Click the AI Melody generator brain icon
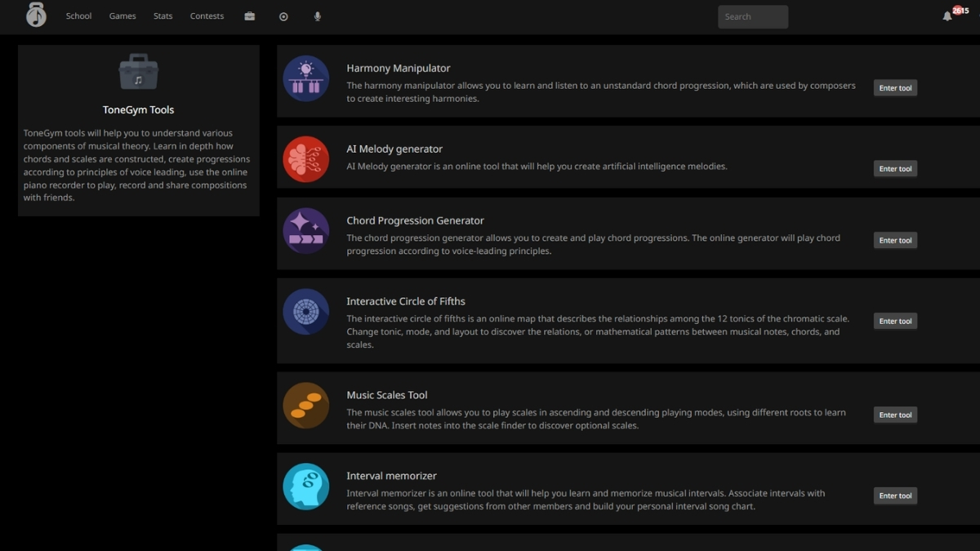 306,159
